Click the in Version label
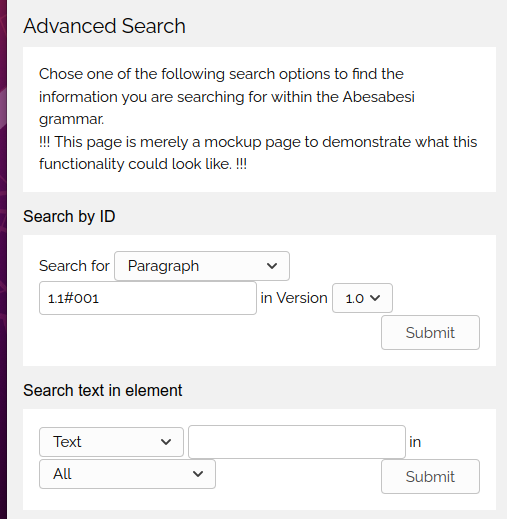 [x=294, y=298]
